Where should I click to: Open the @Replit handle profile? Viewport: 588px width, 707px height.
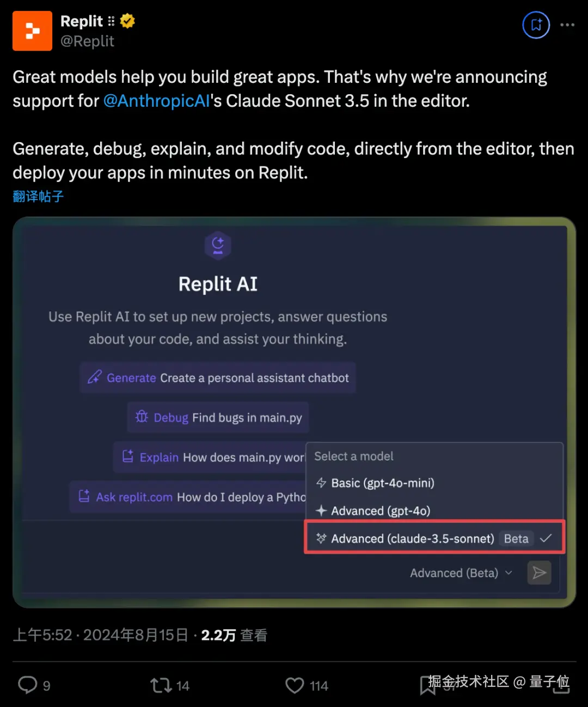tap(87, 41)
